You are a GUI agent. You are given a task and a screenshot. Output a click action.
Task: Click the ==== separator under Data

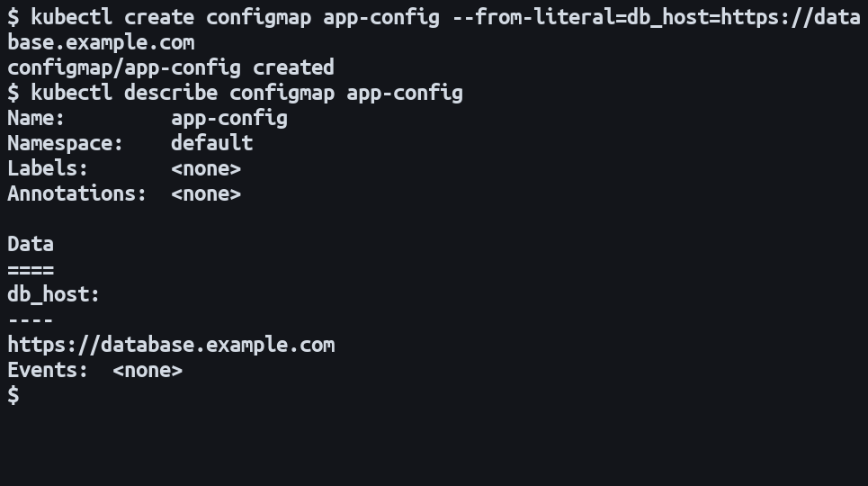(x=31, y=269)
